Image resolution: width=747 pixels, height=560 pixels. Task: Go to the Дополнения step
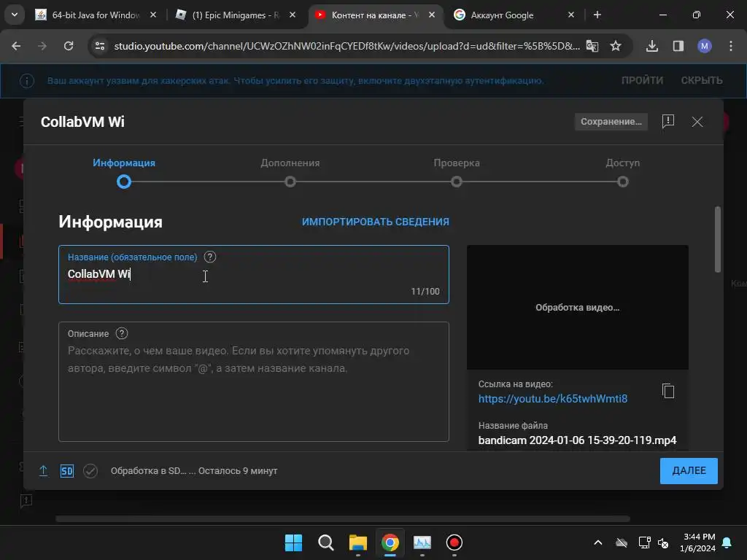coord(290,172)
